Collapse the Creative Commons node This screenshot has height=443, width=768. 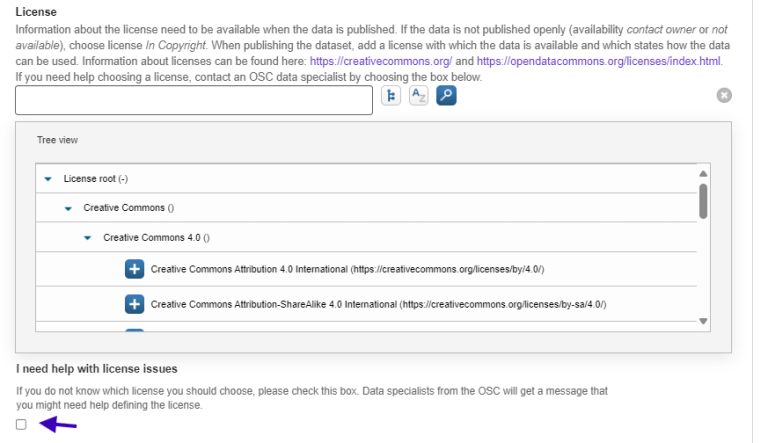68,208
